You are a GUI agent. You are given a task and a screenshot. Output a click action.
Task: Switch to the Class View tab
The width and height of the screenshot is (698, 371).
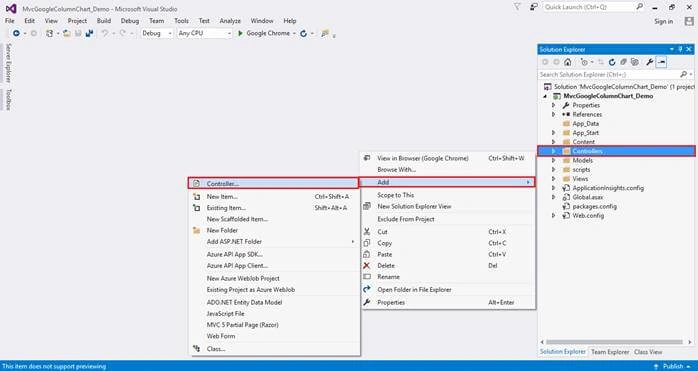[648, 352]
